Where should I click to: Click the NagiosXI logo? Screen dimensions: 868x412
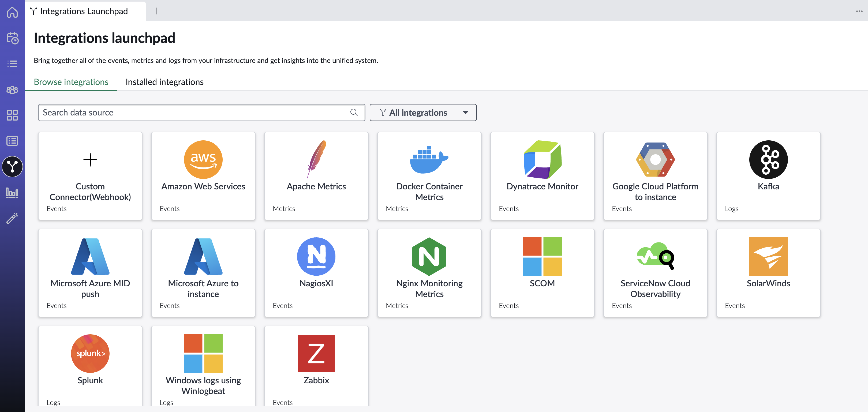[316, 256]
